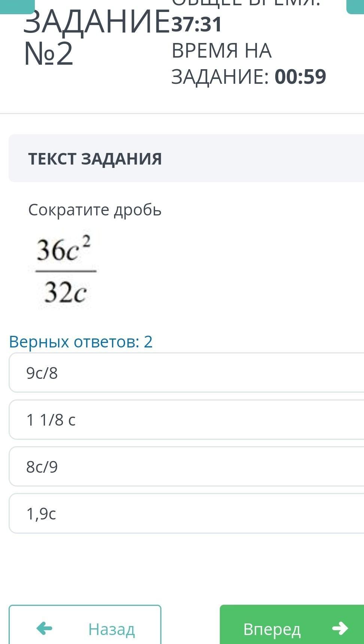
Task: Click the Верных ответов: 2 hint
Action: (81, 341)
